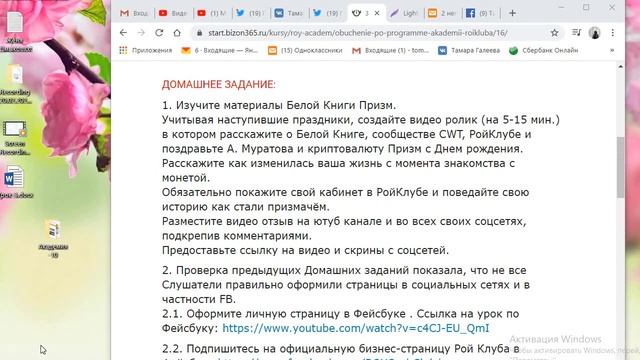This screenshot has height=360, width=640.
Task: Switch to the Gmail Вход tab
Action: pos(135,13)
